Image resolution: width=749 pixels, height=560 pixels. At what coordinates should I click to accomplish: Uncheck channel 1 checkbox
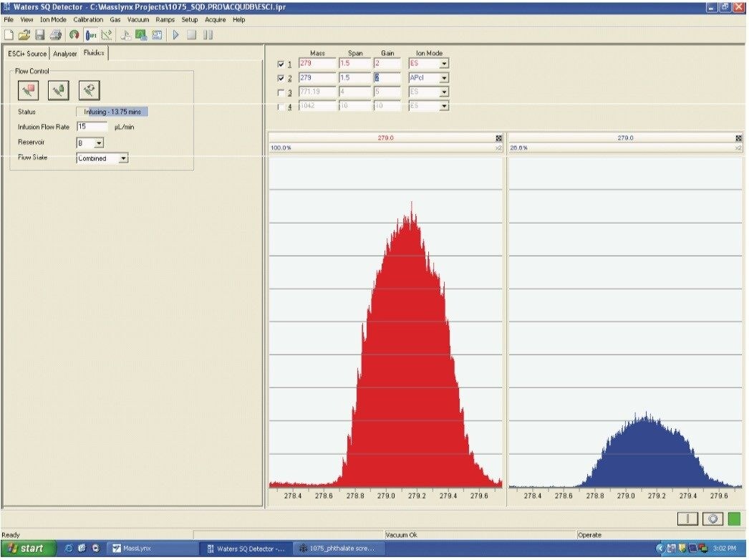pos(281,64)
